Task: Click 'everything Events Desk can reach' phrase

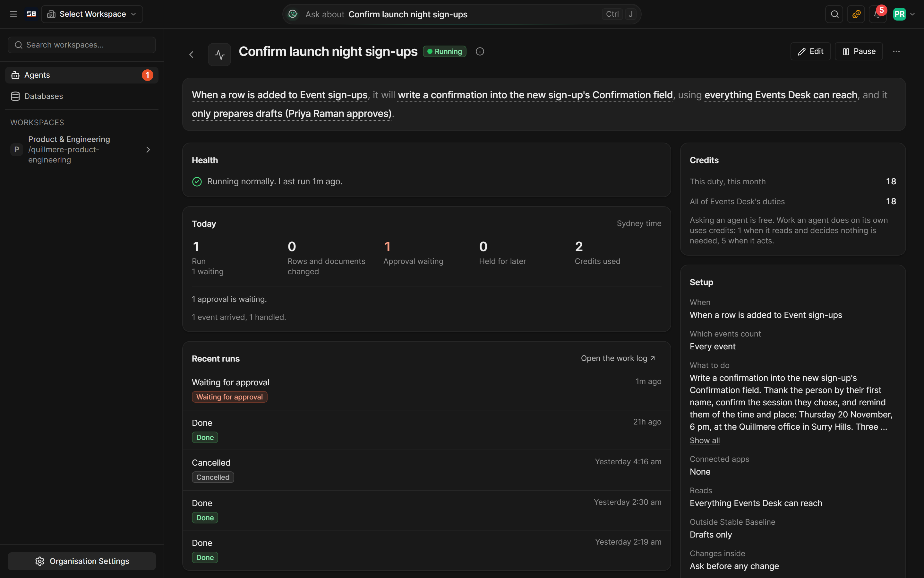Action: 781,95
